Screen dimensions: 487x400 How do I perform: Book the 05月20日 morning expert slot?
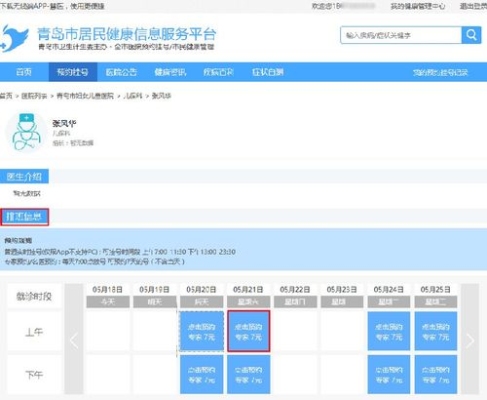coord(202,331)
